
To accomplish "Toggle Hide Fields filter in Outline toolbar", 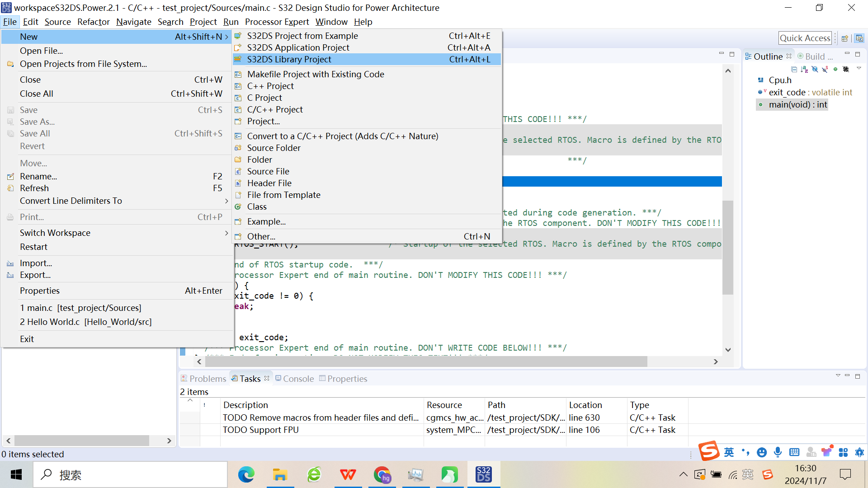I will pos(815,69).
